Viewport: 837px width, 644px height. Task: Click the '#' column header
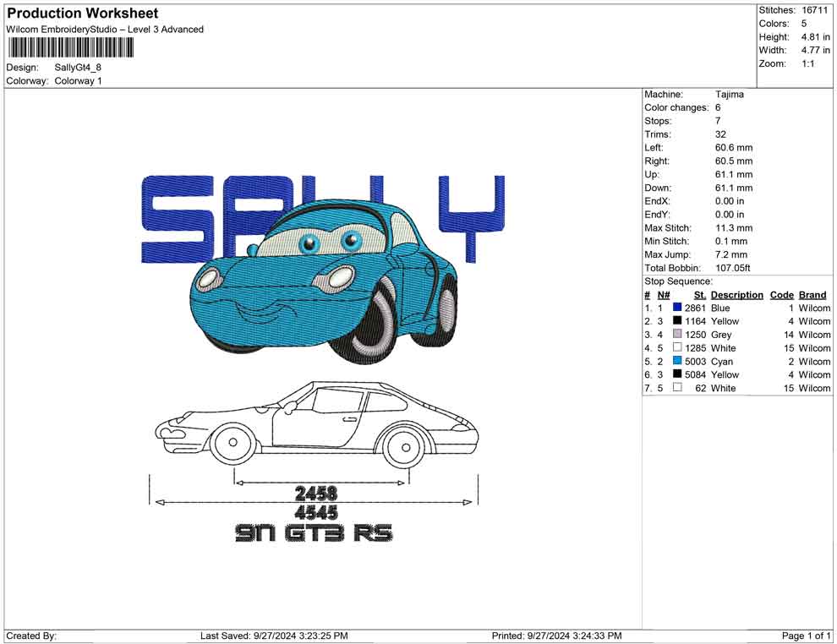coord(647,294)
